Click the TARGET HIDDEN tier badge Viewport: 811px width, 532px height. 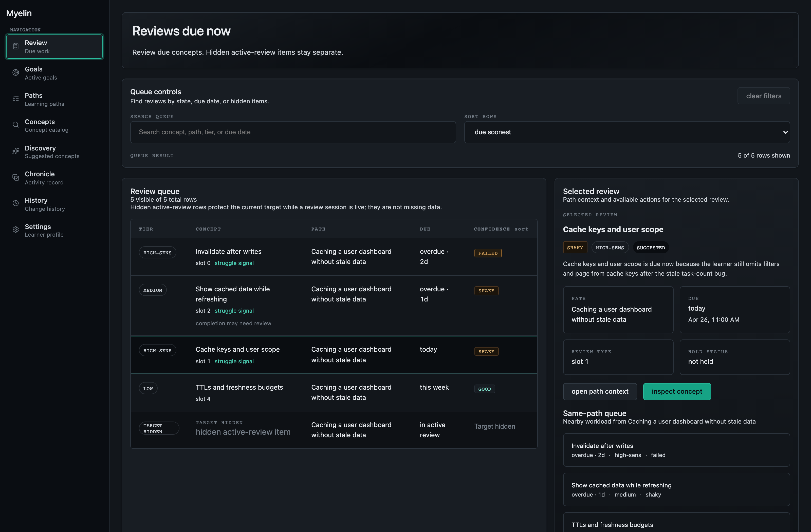coord(159,428)
